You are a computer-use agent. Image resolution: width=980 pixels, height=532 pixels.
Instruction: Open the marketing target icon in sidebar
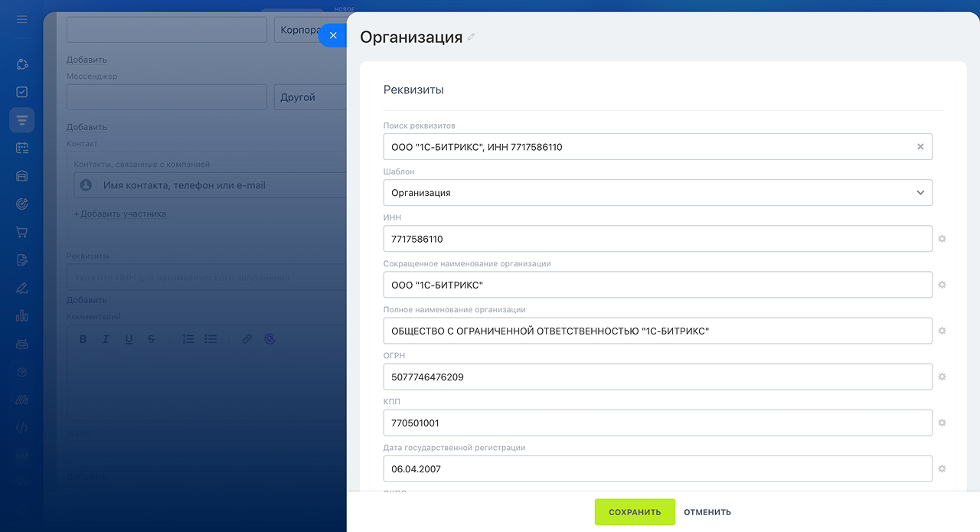[x=21, y=204]
